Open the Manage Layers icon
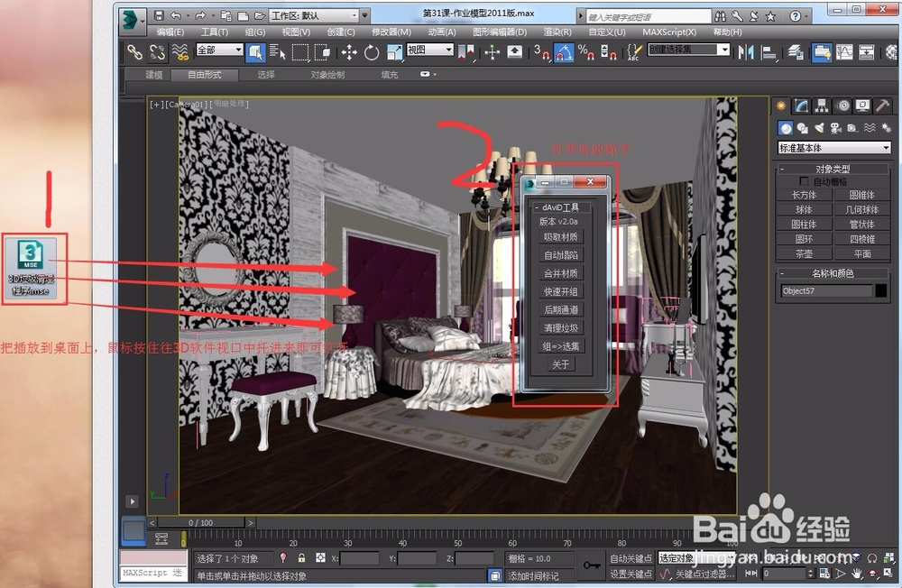 (x=796, y=52)
